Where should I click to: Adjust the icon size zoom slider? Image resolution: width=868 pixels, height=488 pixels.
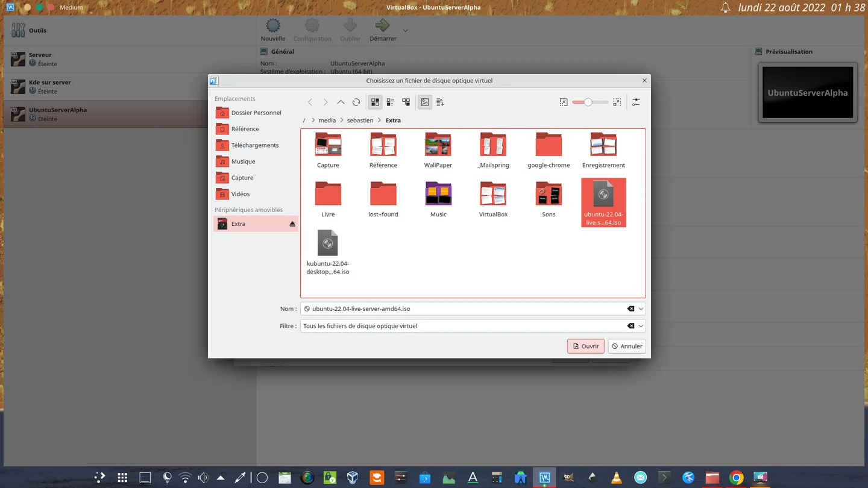point(590,102)
